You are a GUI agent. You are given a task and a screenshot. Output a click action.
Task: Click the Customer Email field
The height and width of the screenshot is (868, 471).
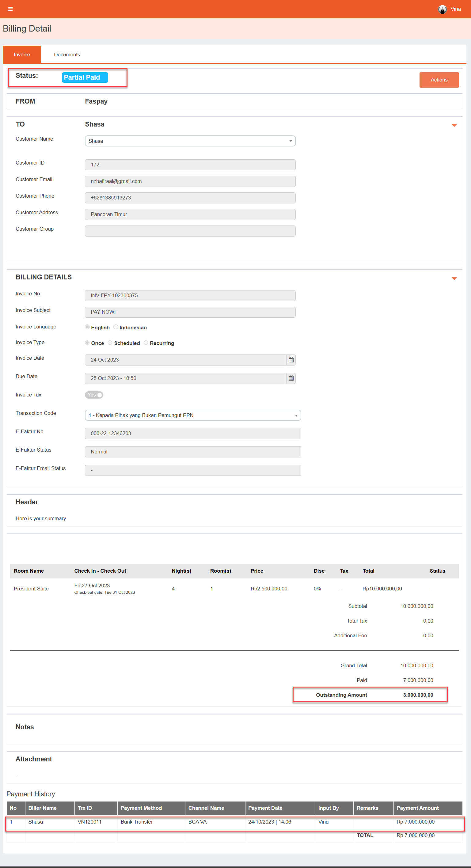(190, 181)
